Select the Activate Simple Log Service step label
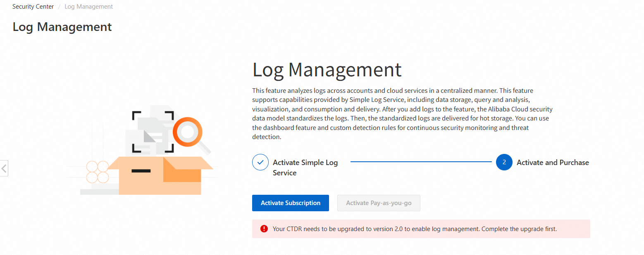The image size is (644, 255). [x=305, y=168]
